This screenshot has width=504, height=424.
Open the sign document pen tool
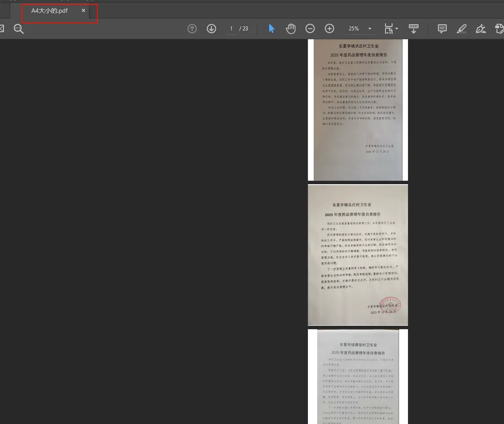point(481,29)
